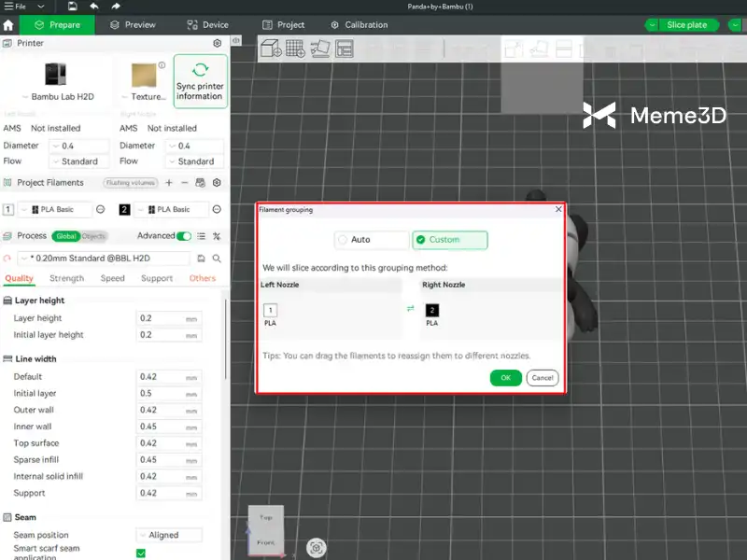Click the Add object cube icon

click(x=271, y=49)
